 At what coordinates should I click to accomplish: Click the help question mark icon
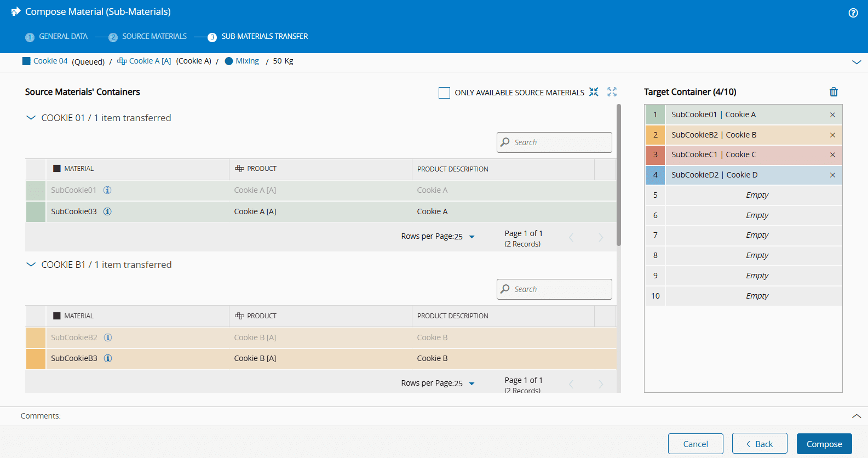(853, 13)
